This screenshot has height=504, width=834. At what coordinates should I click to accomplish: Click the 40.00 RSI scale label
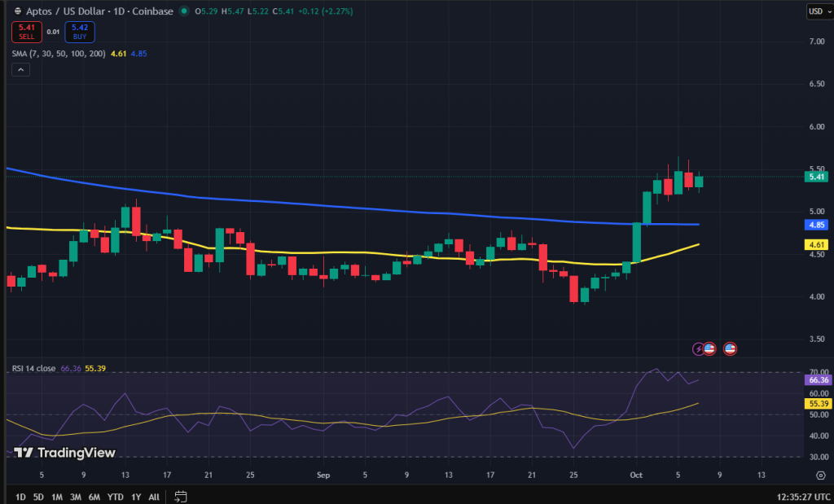pos(819,436)
